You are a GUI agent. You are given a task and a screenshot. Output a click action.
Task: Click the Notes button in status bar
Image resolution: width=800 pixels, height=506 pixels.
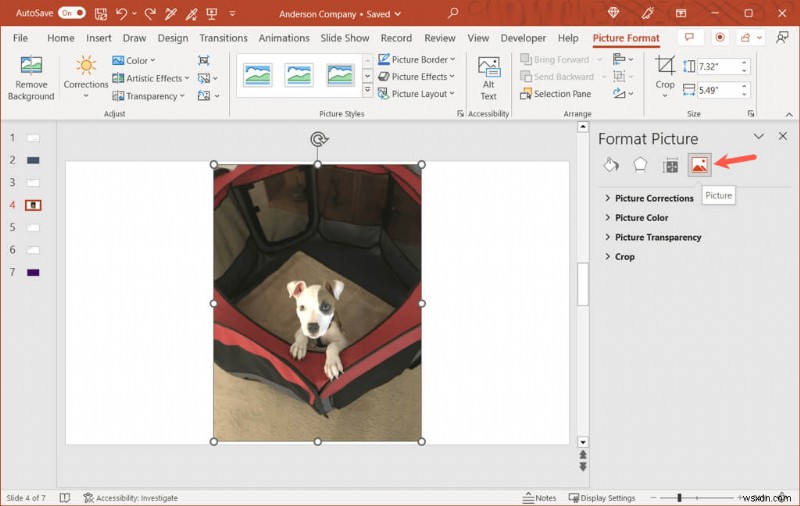(x=539, y=498)
